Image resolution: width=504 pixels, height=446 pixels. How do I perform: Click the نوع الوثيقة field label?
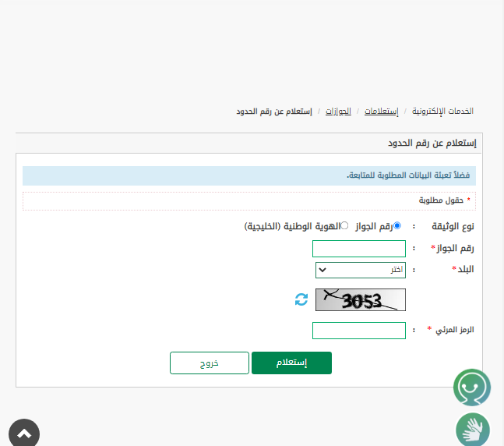tap(453, 226)
